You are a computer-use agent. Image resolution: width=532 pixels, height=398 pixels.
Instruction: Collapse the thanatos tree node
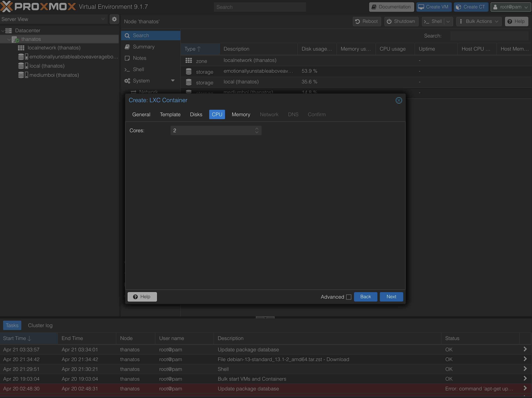click(9, 39)
